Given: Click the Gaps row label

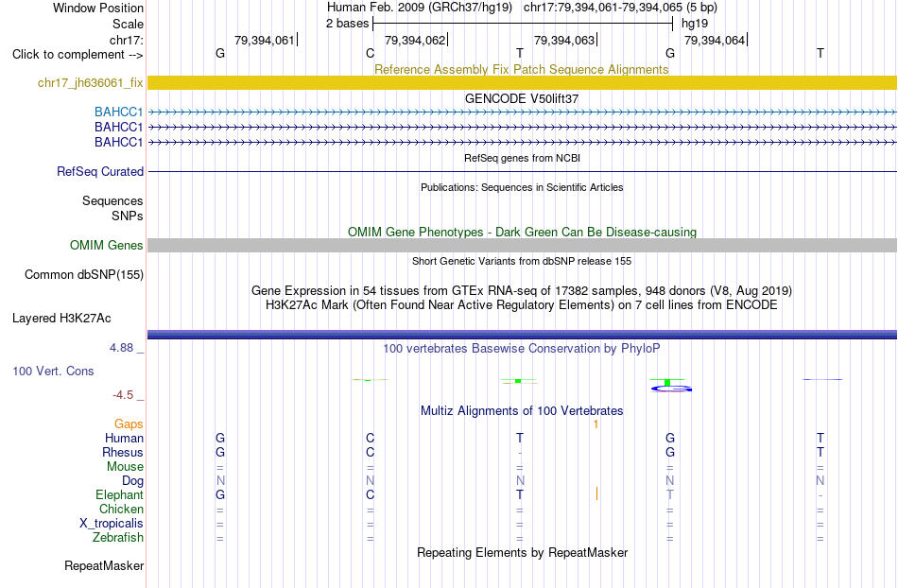Looking at the screenshot, I should click(x=129, y=424).
